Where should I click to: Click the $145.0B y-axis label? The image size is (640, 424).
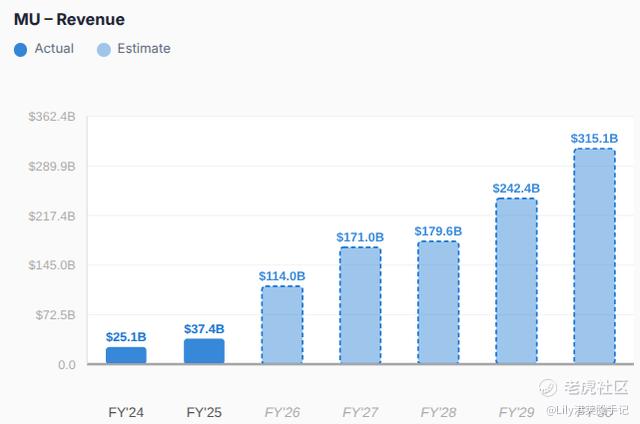coord(54,266)
